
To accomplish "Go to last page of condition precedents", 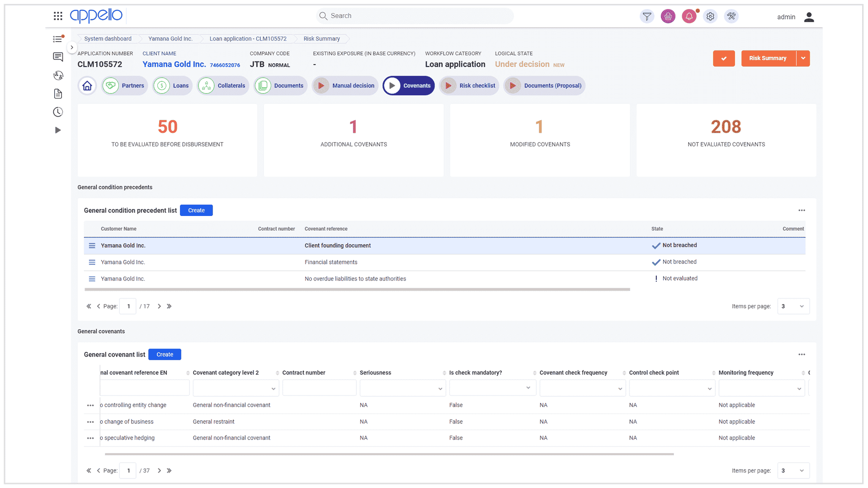I will pyautogui.click(x=169, y=306).
